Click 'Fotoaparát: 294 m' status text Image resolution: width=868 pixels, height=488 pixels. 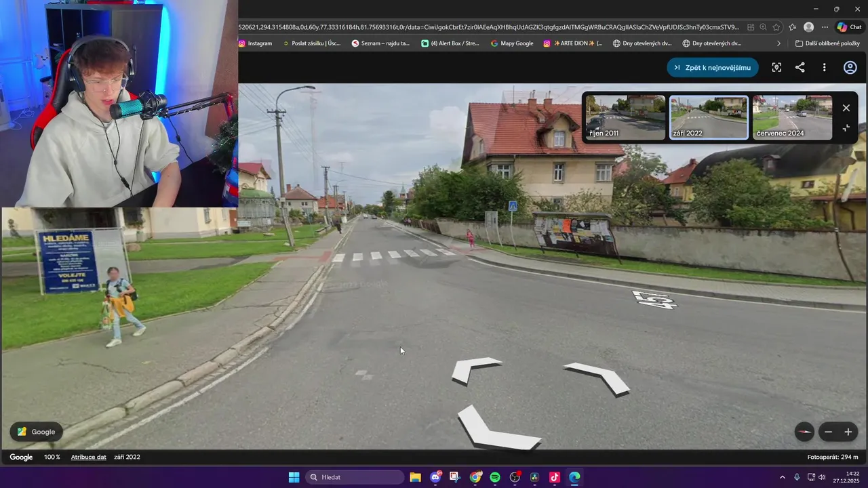pyautogui.click(x=833, y=457)
